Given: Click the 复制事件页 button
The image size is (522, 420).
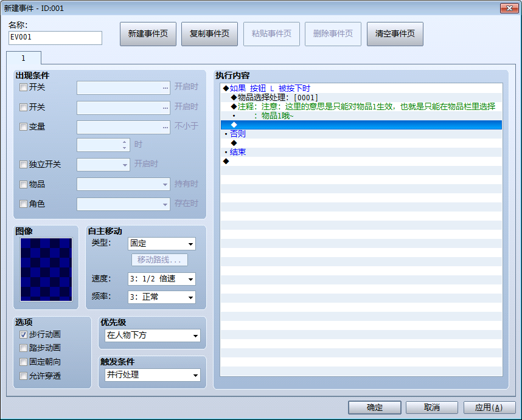Looking at the screenshot, I should 209,34.
